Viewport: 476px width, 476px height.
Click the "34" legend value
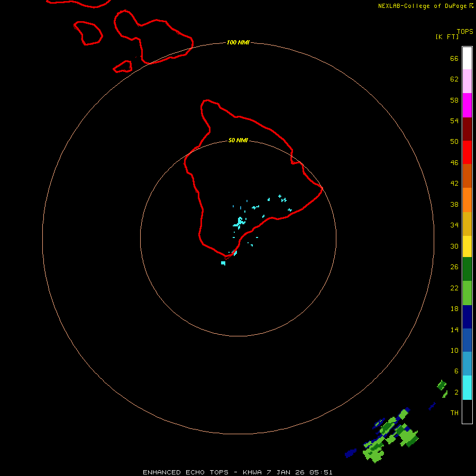click(454, 225)
